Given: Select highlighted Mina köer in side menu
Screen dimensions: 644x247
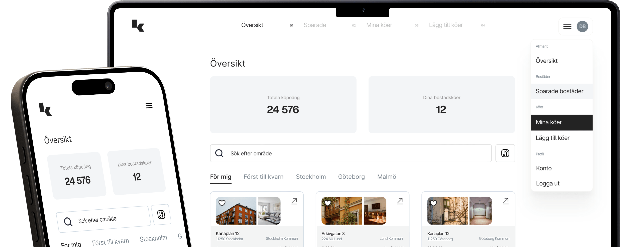Looking at the screenshot, I should click(x=561, y=122).
